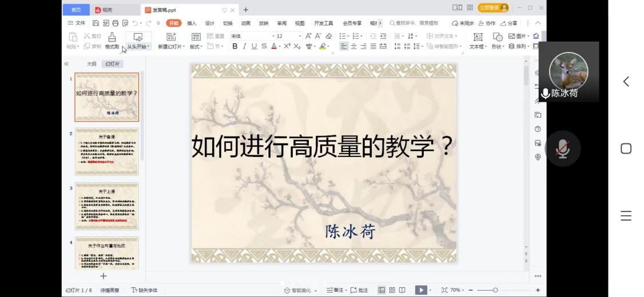Select slide 2 thumbnail 关于备课

107,152
